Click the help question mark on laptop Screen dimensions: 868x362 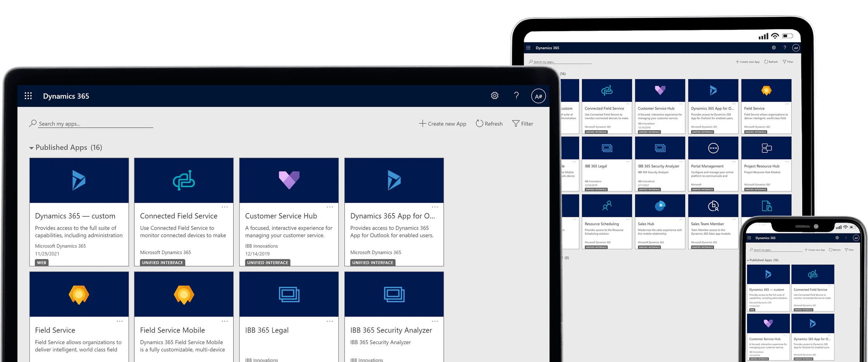pos(516,96)
